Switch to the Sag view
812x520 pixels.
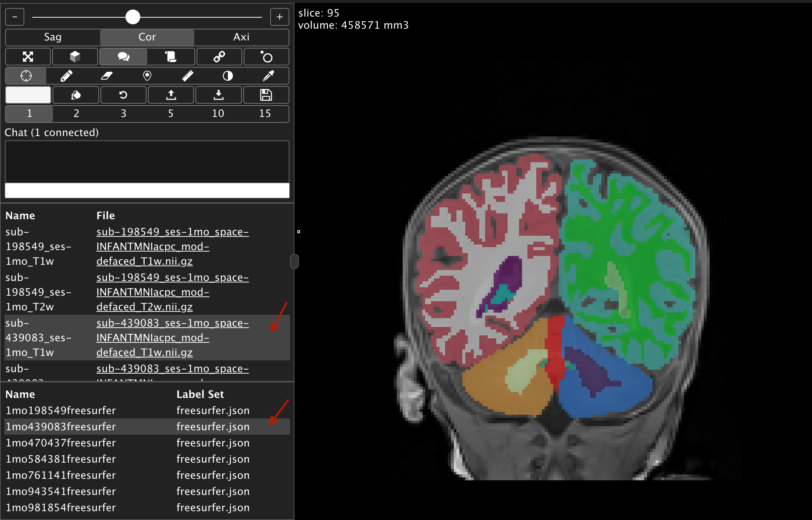point(53,37)
